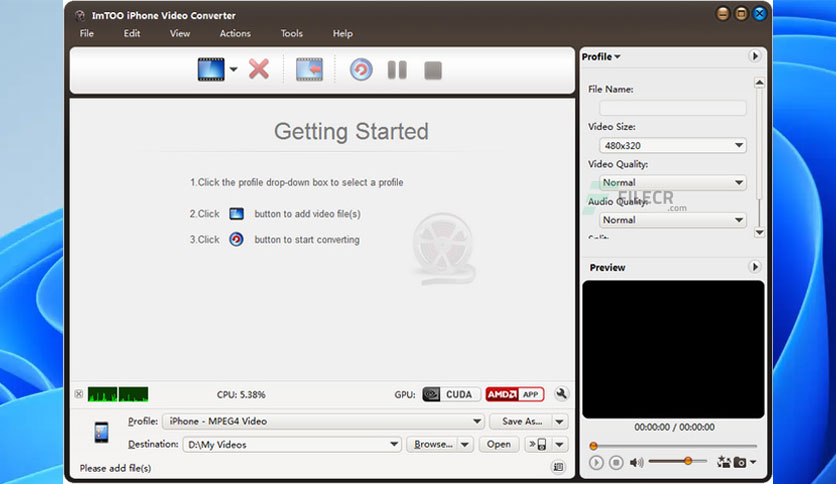Click the "CPU: 5.38%" text
Screen dimensions: 836x484
coord(241,394)
